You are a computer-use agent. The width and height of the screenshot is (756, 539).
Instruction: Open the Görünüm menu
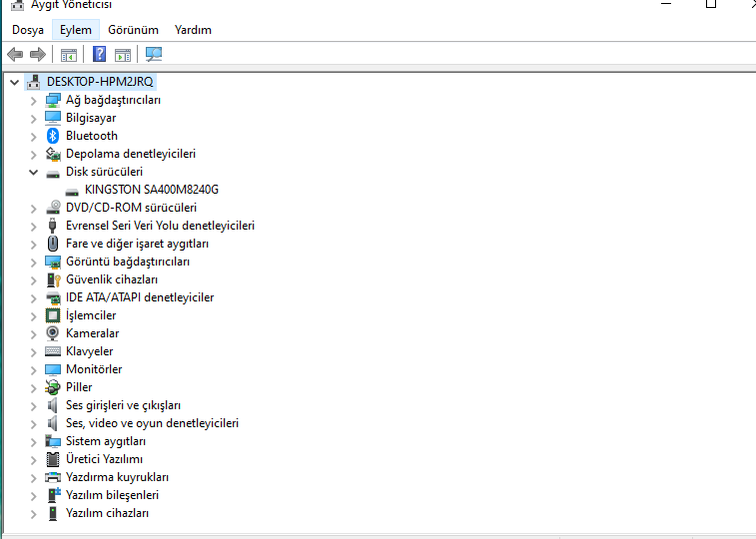tap(133, 30)
